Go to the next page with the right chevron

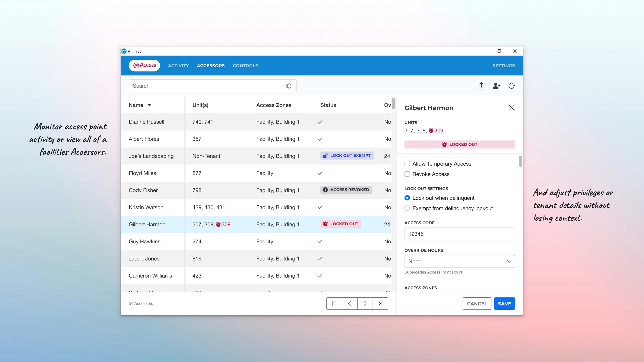coord(365,303)
